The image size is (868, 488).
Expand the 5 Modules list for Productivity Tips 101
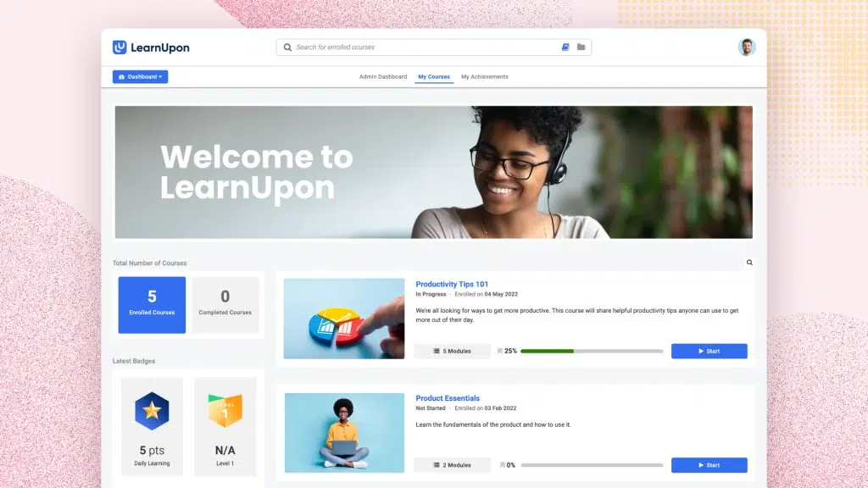pyautogui.click(x=452, y=351)
